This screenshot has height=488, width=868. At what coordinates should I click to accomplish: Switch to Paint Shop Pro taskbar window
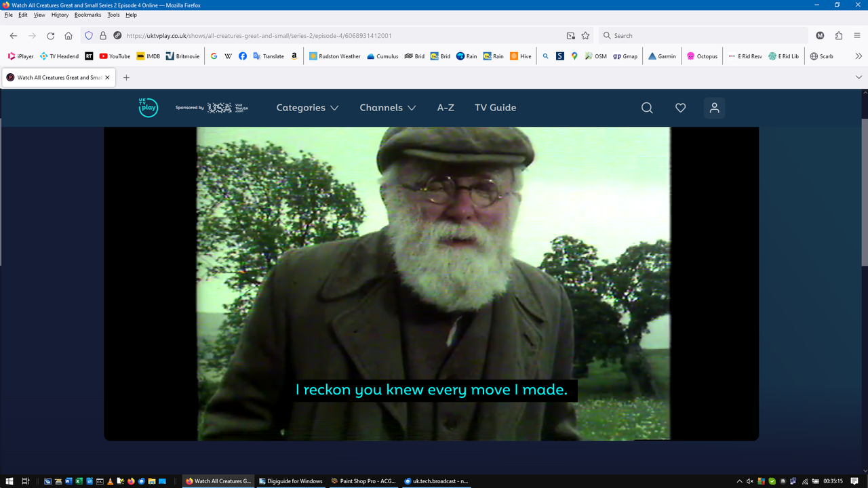(x=363, y=481)
